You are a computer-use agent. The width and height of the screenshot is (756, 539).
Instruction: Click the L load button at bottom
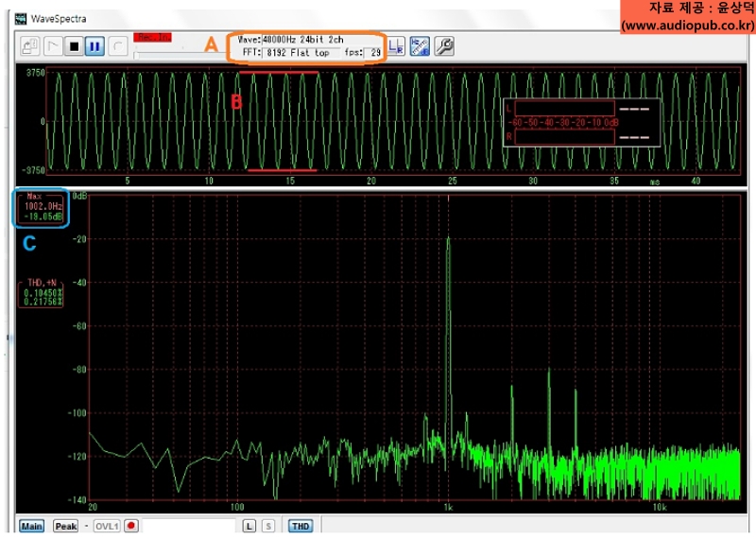pyautogui.click(x=249, y=526)
